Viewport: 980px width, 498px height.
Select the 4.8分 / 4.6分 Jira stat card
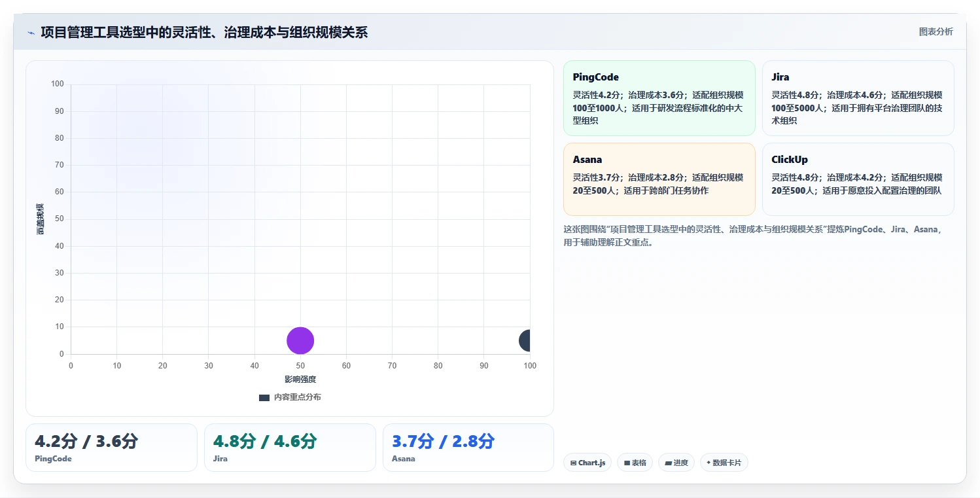coord(290,448)
